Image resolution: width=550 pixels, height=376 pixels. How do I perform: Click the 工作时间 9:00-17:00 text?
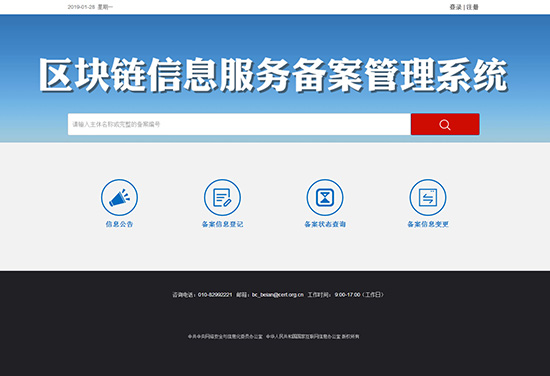pyautogui.click(x=346, y=295)
